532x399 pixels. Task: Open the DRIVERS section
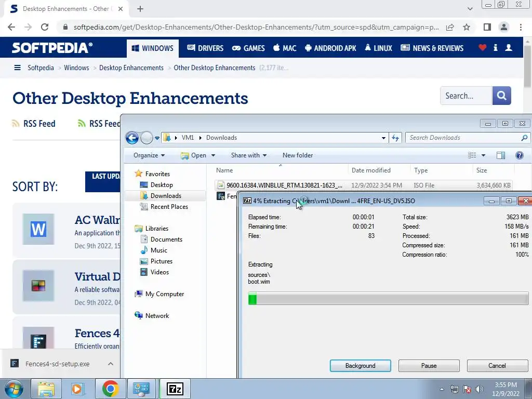205,48
